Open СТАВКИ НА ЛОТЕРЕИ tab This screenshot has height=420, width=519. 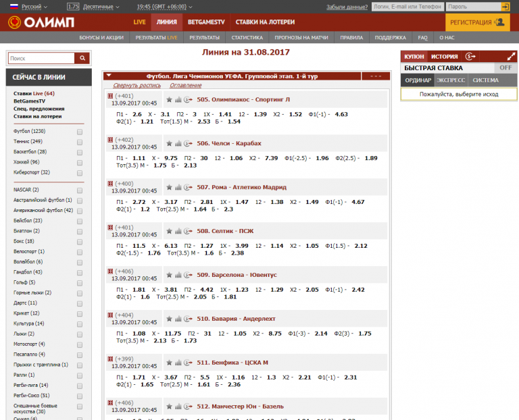pyautogui.click(x=265, y=22)
